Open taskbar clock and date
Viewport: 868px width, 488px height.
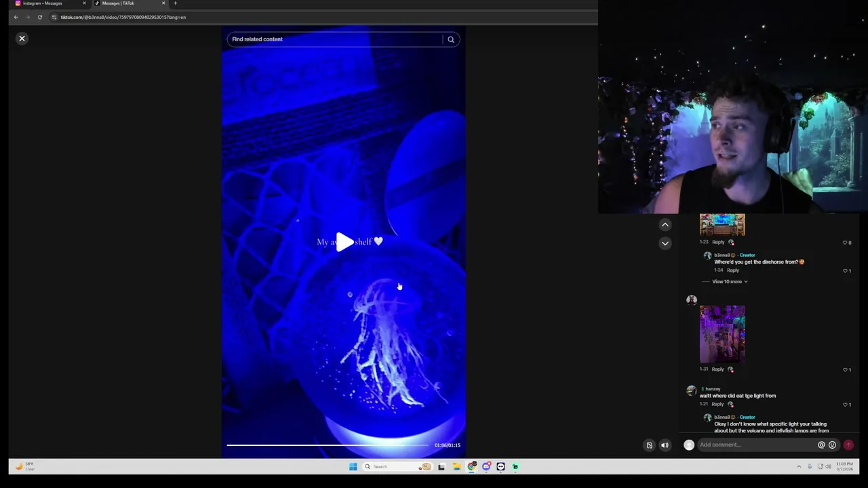(844, 466)
